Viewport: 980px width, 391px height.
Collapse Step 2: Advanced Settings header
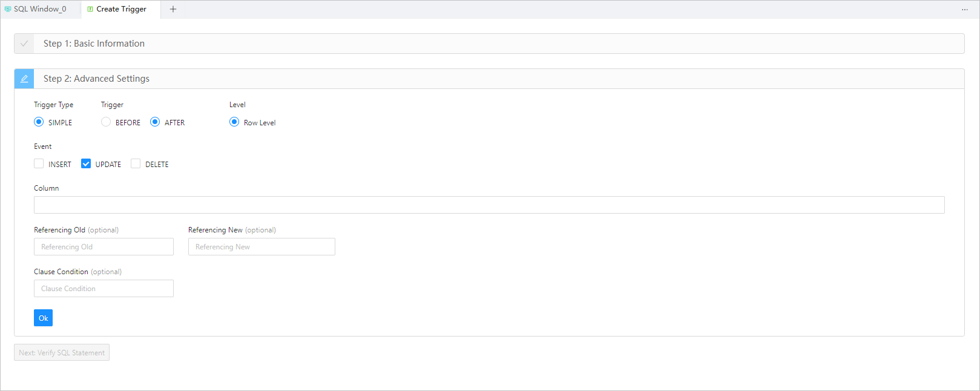point(96,79)
